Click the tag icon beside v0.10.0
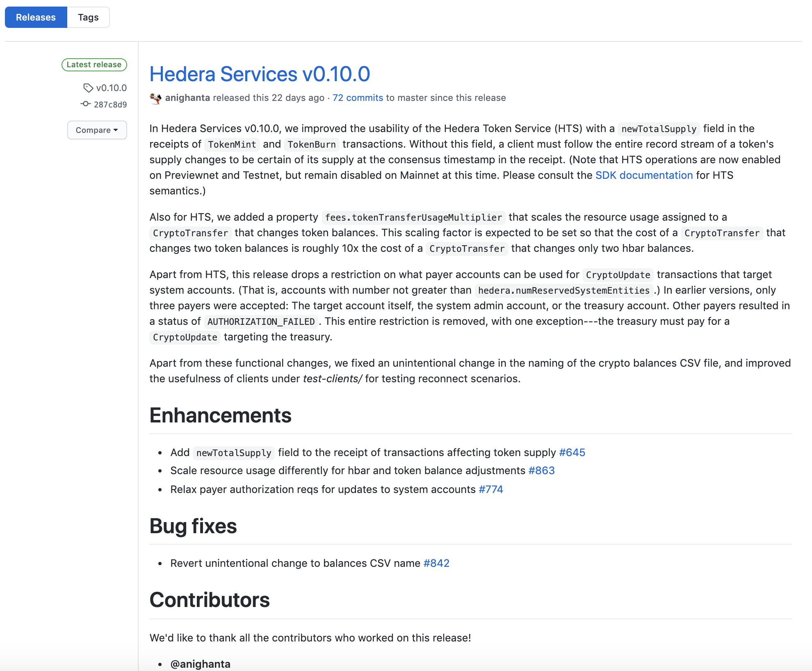Viewport: 812px width, 671px height. pos(88,88)
